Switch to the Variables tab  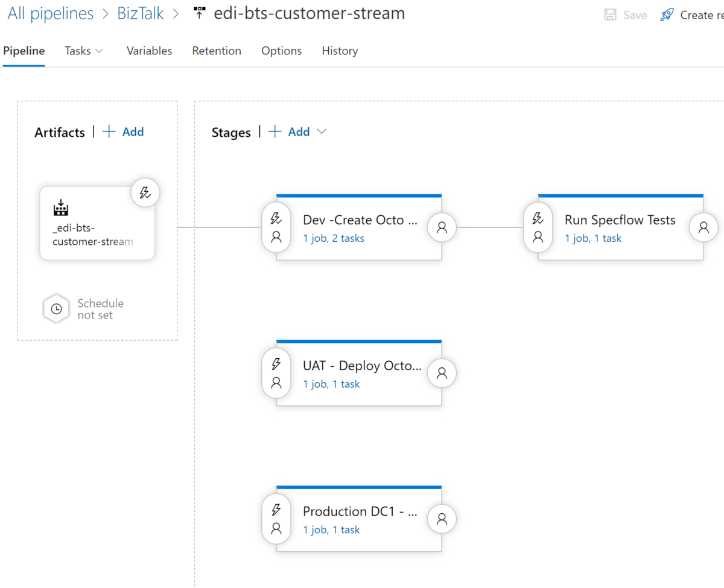pyautogui.click(x=149, y=51)
